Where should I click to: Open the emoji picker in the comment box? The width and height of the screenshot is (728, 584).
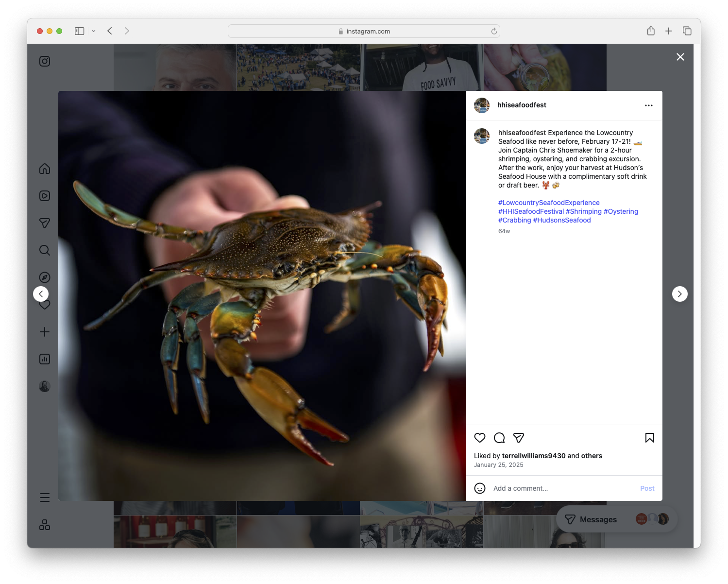point(480,488)
